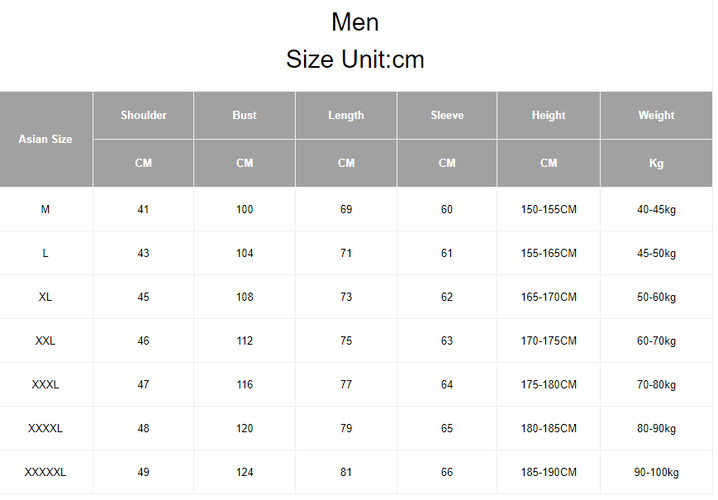Click the L size row label
Image resolution: width=718 pixels, height=500 pixels.
pos(45,253)
